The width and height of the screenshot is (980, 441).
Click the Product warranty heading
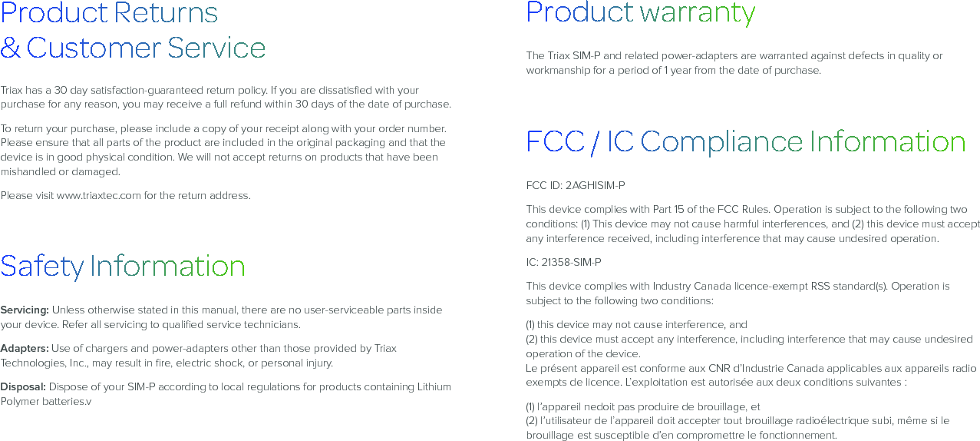click(640, 13)
